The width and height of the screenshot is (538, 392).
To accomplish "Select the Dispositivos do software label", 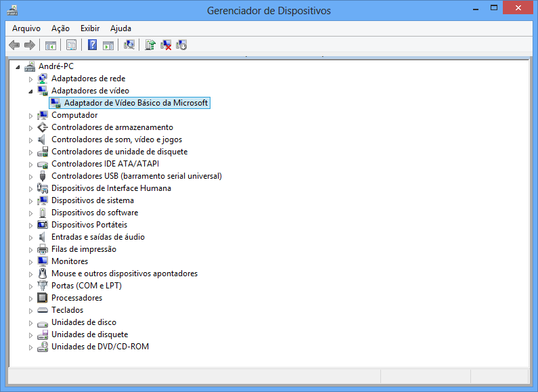I will click(x=95, y=213).
